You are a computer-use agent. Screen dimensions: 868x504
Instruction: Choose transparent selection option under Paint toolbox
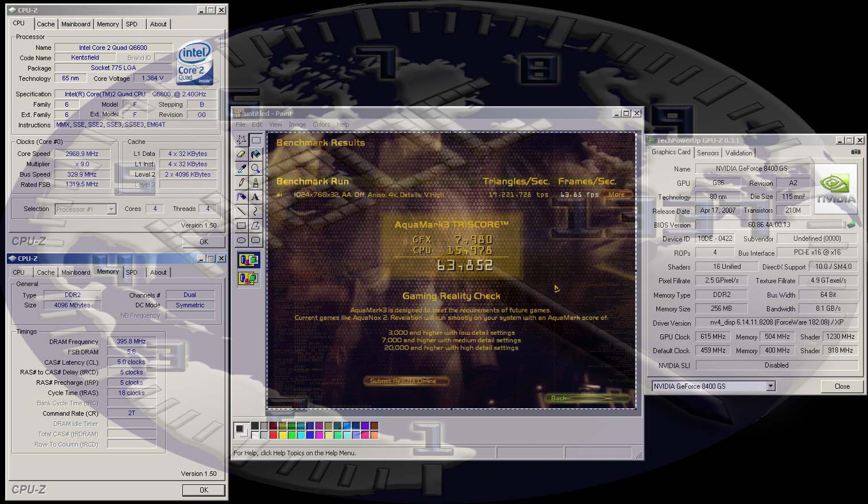pyautogui.click(x=248, y=278)
